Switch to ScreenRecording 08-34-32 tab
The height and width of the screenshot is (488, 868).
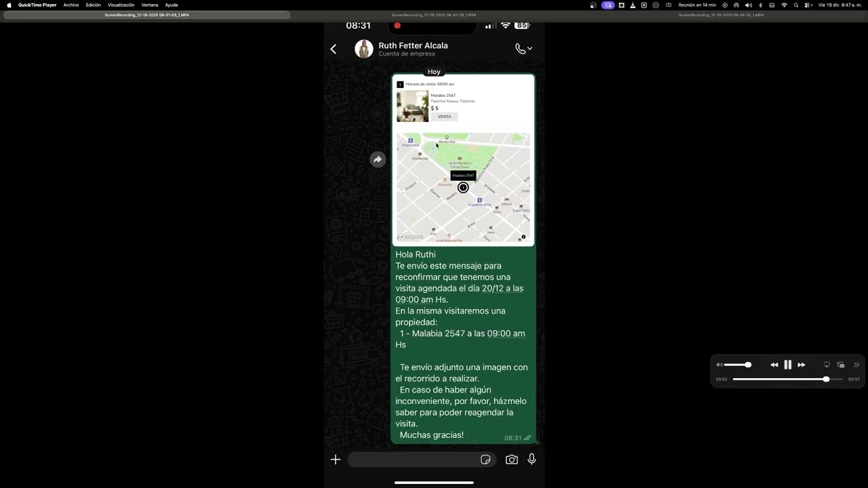pyautogui.click(x=721, y=14)
